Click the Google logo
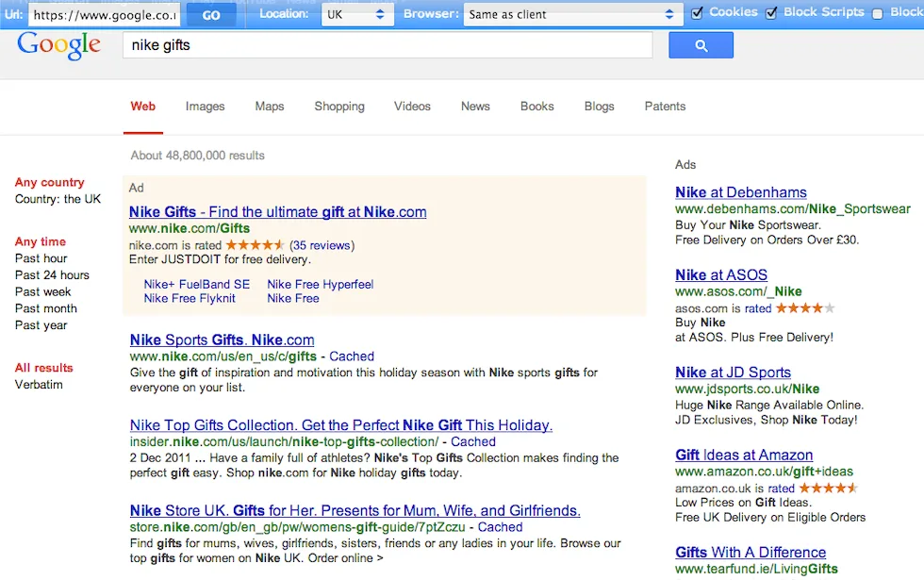Image resolution: width=924 pixels, height=580 pixels. pyautogui.click(x=58, y=45)
